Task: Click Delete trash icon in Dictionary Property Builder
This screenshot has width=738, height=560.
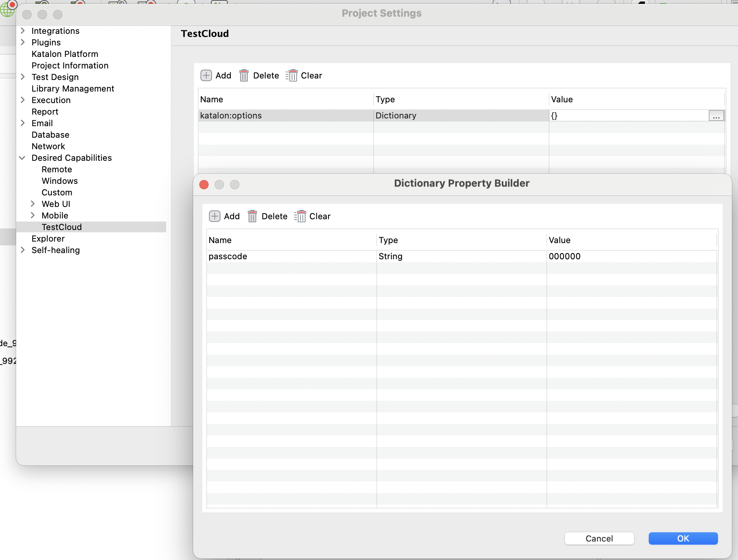Action: (x=252, y=216)
